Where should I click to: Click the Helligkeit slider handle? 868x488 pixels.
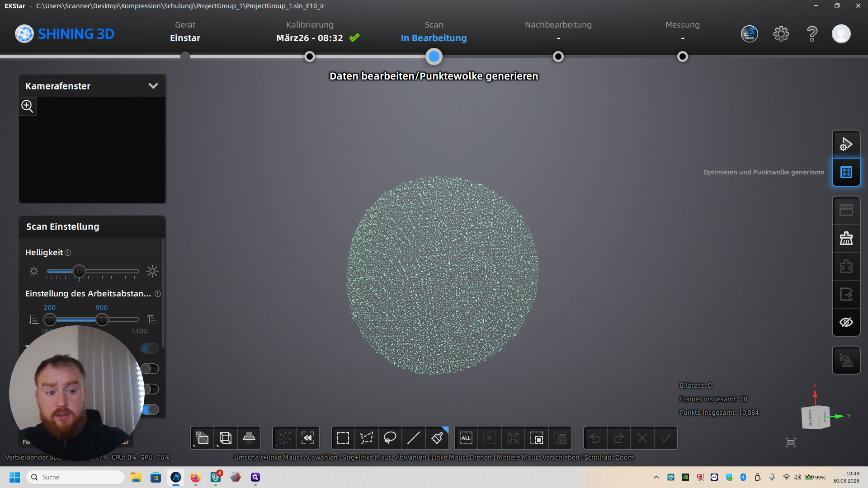click(79, 271)
